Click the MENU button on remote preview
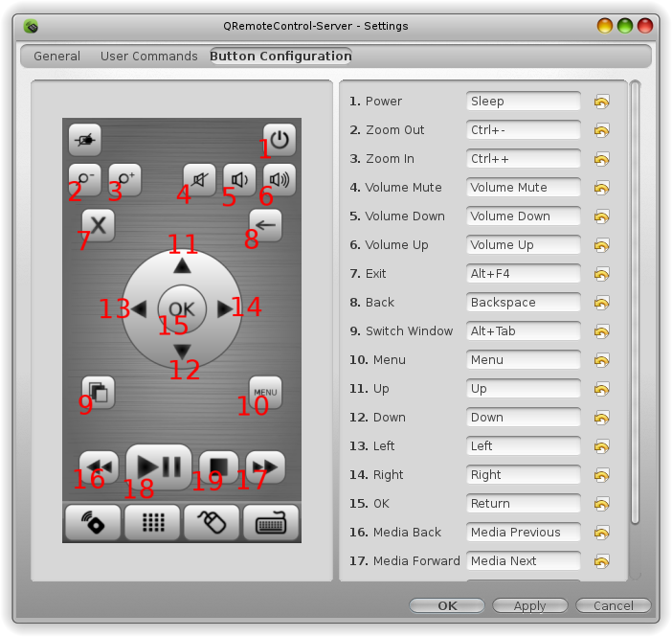 click(265, 392)
